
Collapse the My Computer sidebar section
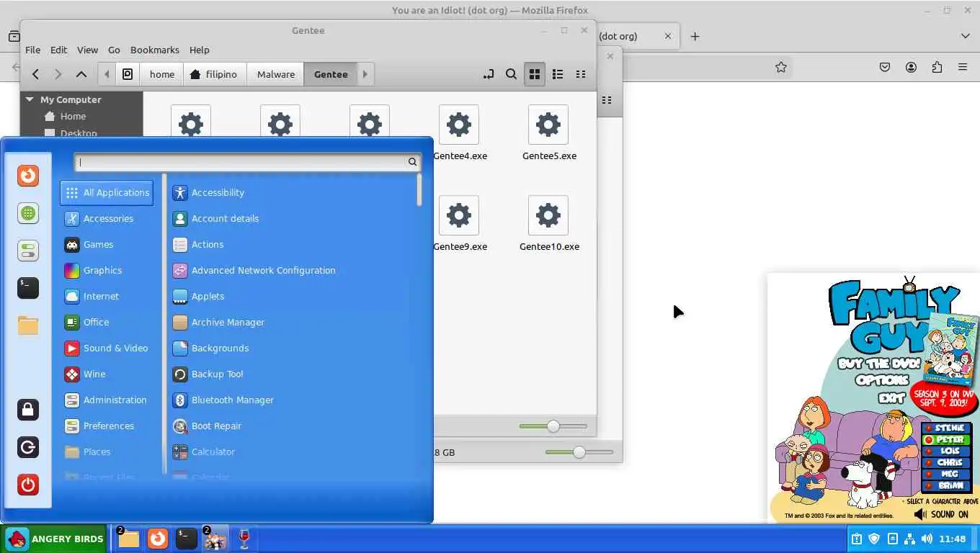pyautogui.click(x=30, y=99)
